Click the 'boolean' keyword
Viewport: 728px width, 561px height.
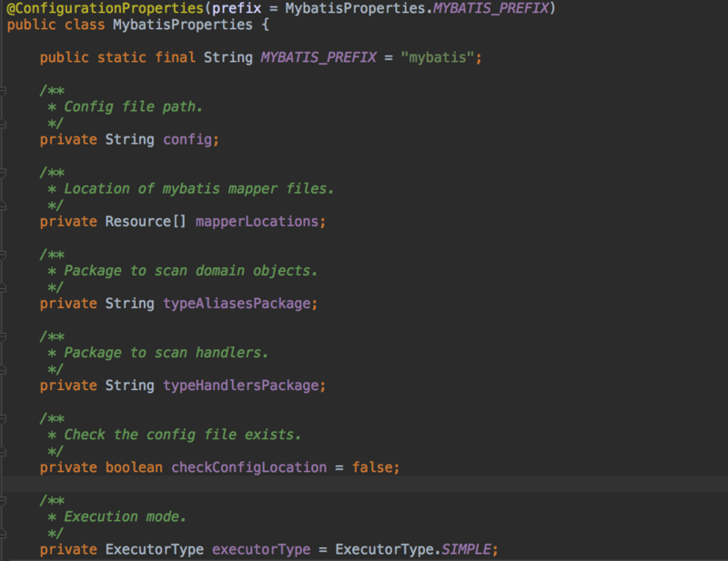point(134,467)
